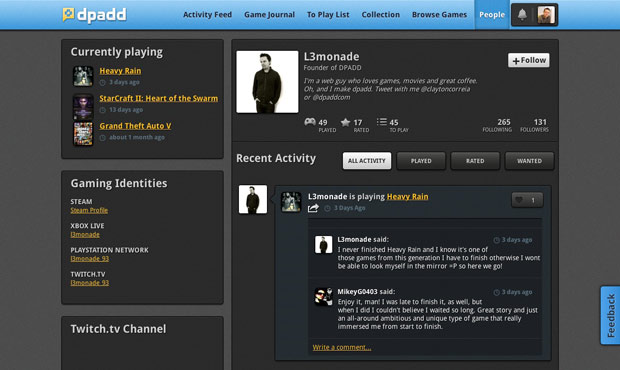Filter recent activity by Played
Viewport: 620px width, 370px height.
[x=421, y=161]
